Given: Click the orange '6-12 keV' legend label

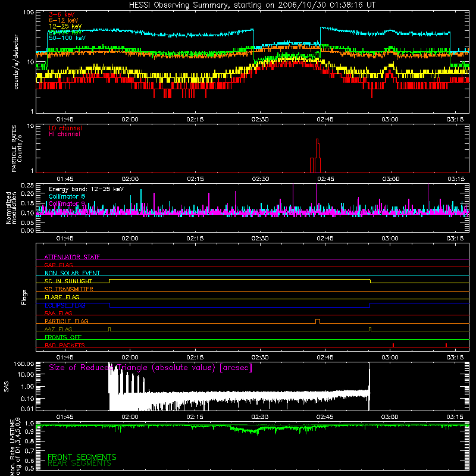Looking at the screenshot, I should (64, 20).
